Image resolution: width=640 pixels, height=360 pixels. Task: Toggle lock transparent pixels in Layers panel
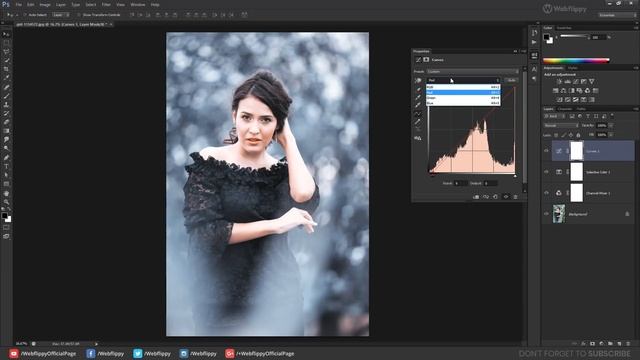click(556, 135)
